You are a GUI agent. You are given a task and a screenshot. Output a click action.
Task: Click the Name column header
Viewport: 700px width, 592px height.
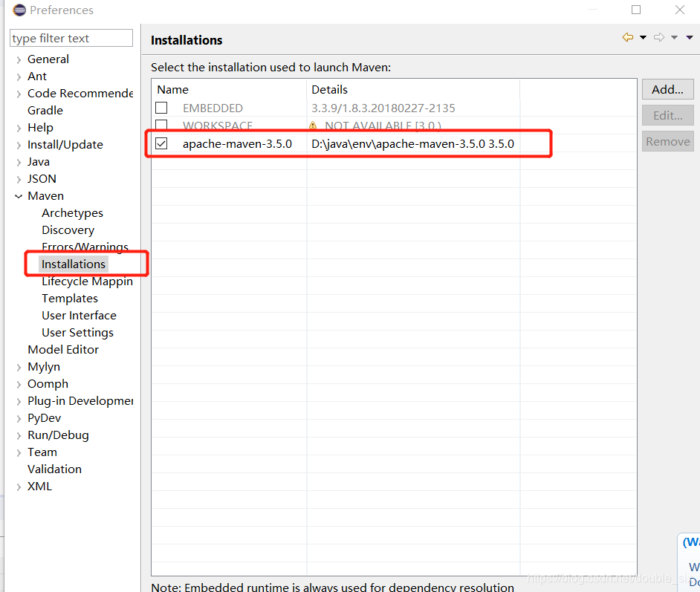229,89
